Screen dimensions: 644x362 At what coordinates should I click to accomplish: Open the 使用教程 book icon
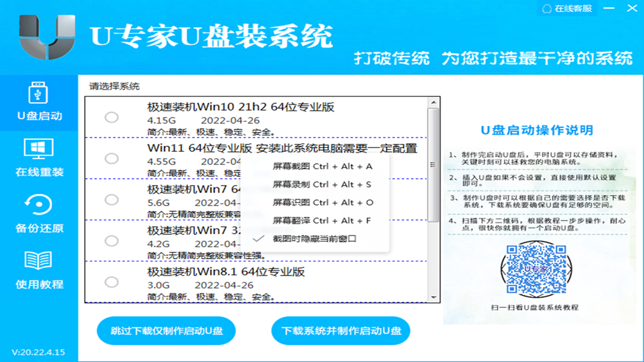click(39, 261)
